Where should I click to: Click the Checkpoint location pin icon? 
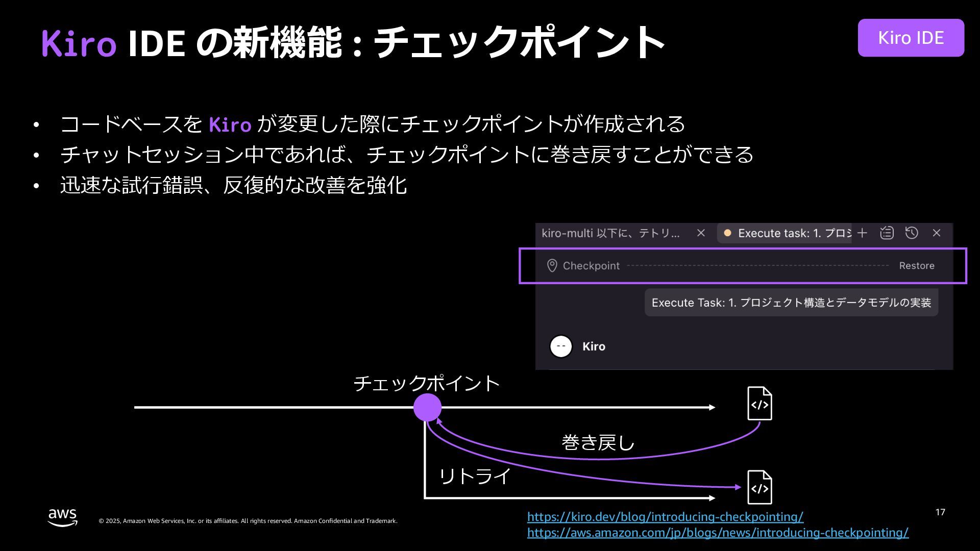(x=552, y=266)
